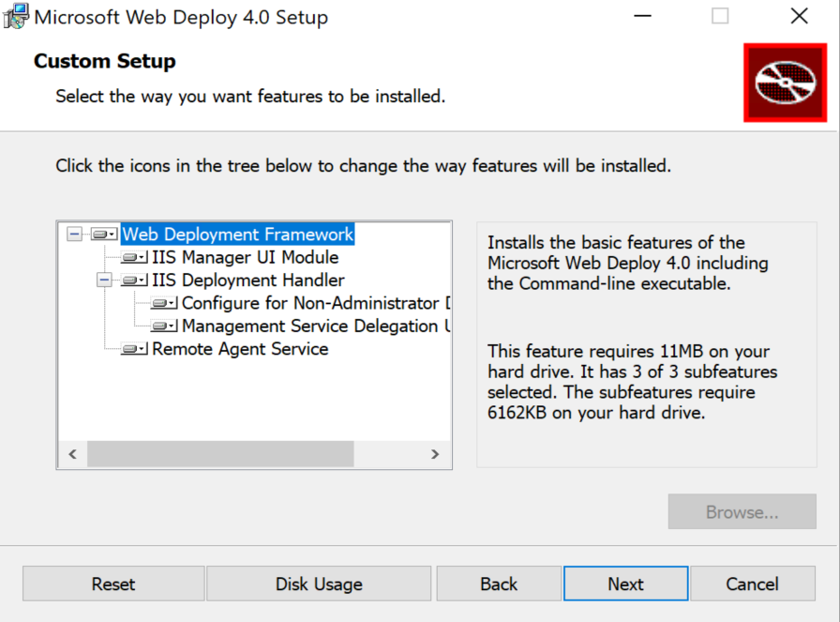Collapse the Web Deployment Framework tree node
This screenshot has height=622, width=840.
[x=75, y=235]
